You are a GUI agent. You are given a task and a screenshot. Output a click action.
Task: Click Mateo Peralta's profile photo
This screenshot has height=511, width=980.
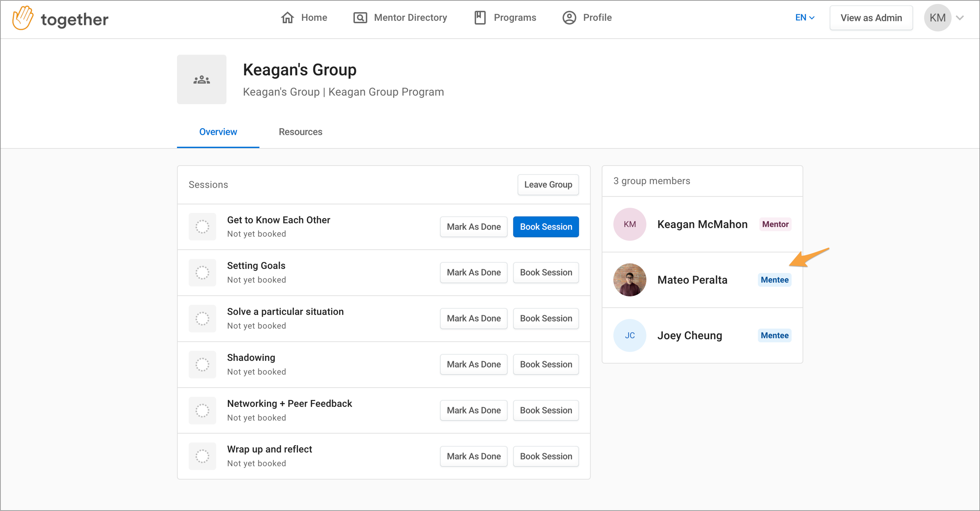630,280
